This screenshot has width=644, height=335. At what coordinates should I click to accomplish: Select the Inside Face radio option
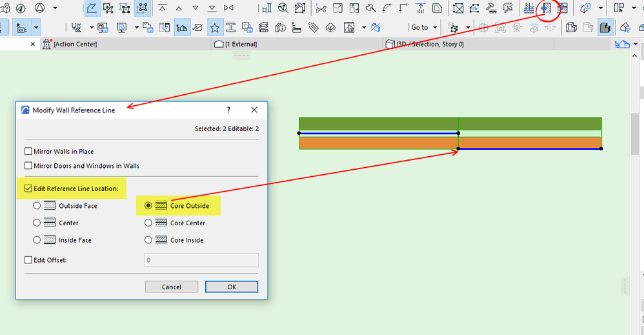pos(37,239)
